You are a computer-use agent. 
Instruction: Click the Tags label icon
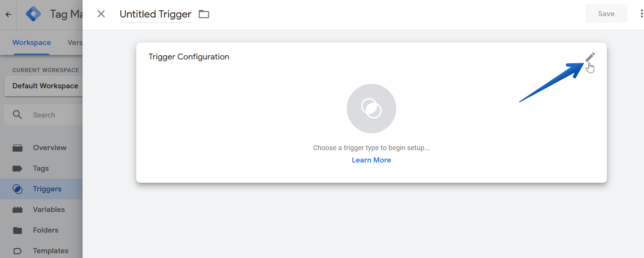coord(18,168)
